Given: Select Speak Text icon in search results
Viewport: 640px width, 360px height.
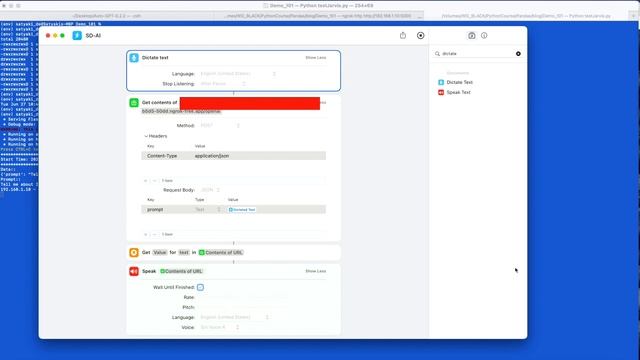Looking at the screenshot, I should tap(441, 92).
